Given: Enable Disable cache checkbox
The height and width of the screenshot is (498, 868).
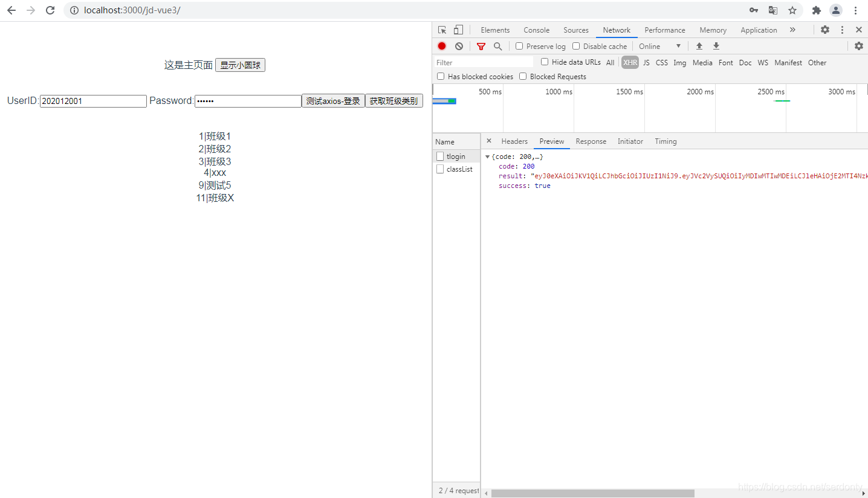Looking at the screenshot, I should click(x=576, y=46).
